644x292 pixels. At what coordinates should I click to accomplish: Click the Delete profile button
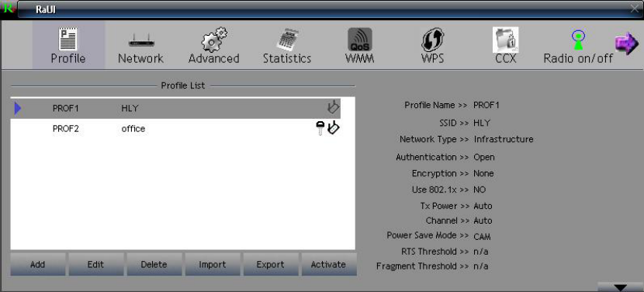[154, 265]
